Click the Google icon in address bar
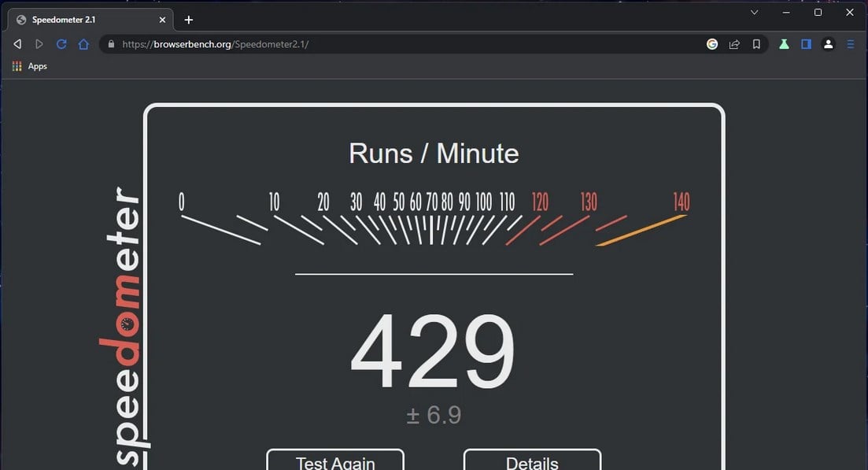 [712, 44]
